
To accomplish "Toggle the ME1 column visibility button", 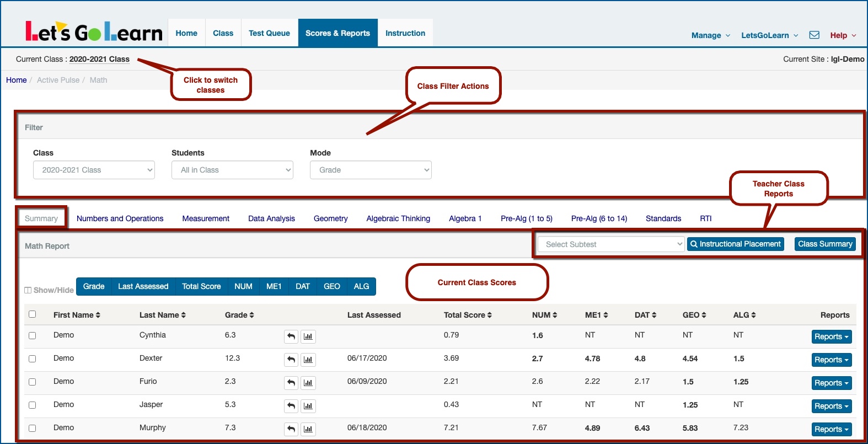I will point(274,286).
